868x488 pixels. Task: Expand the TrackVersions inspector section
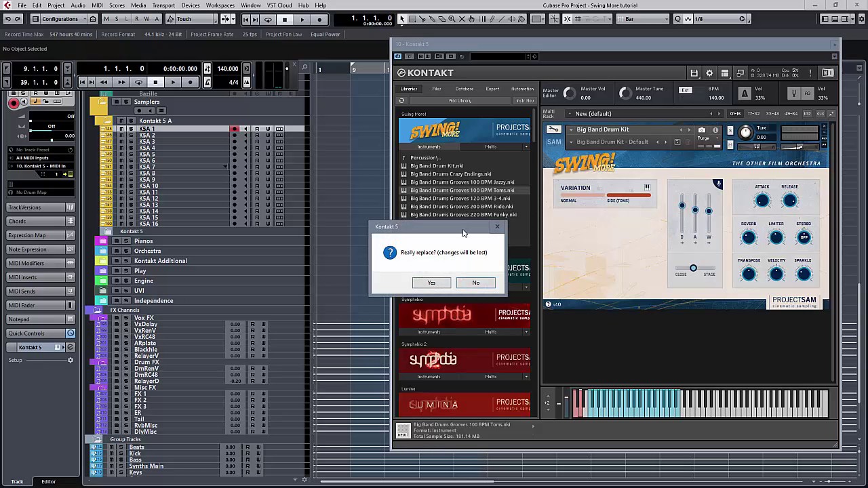pyautogui.click(x=41, y=207)
